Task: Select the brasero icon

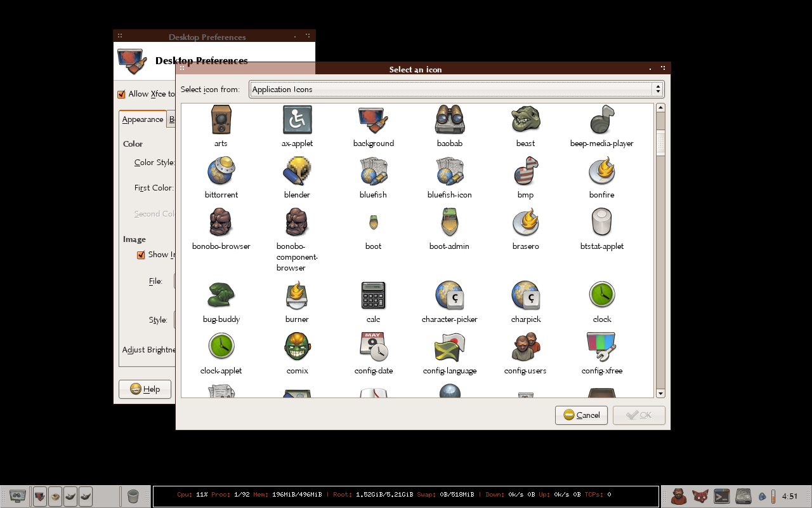Action: (x=525, y=222)
